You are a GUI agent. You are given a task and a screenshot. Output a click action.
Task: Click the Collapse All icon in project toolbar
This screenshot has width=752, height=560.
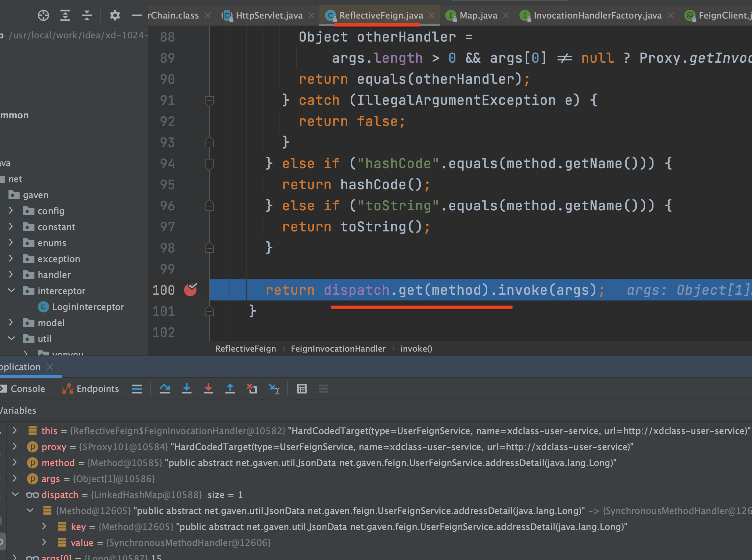coord(87,15)
